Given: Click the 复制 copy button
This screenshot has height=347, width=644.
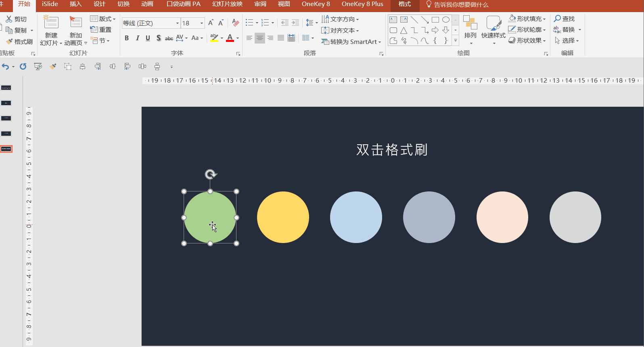Looking at the screenshot, I should click(x=16, y=30).
